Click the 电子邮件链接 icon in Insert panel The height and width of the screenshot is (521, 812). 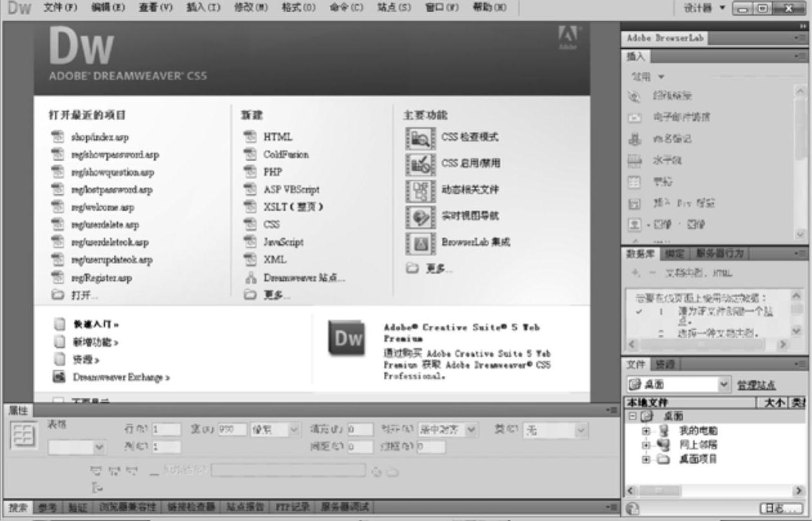coord(634,118)
